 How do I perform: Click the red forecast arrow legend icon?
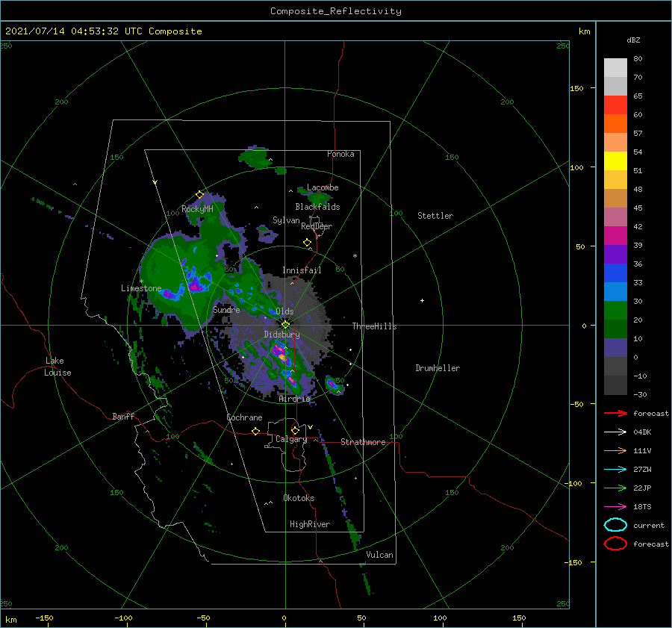tap(616, 413)
